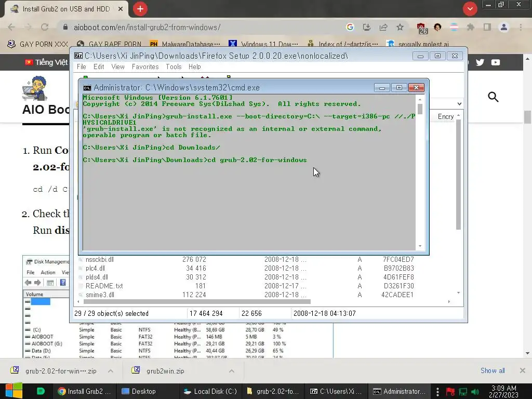Click the Google icon in address bar
The height and width of the screenshot is (399, 532).
350,27
